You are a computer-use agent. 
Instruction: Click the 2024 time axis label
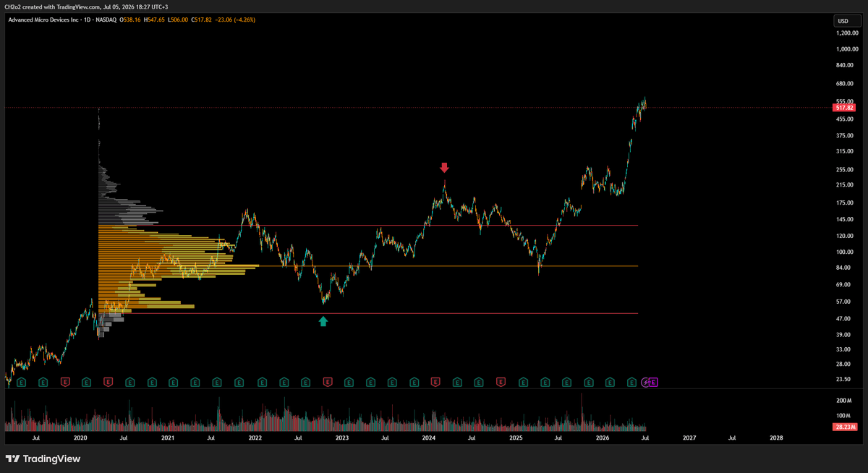[428, 438]
